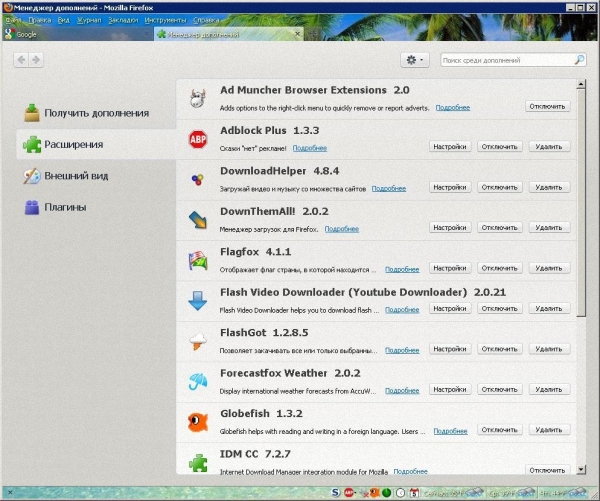Open Получить дополнения section

(x=96, y=113)
